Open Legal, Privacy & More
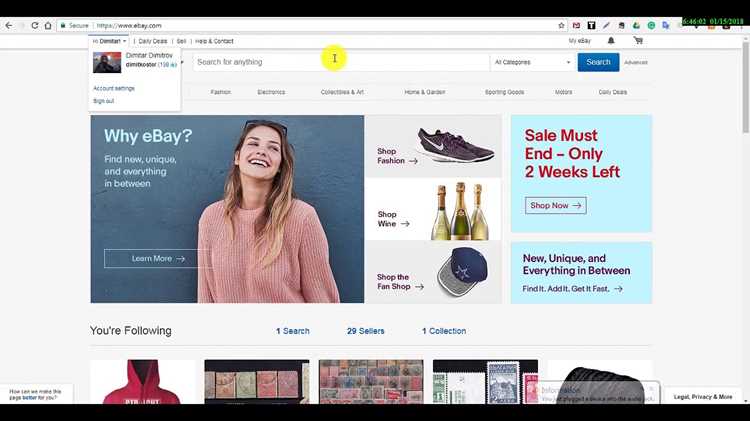The width and height of the screenshot is (750, 421). [703, 397]
